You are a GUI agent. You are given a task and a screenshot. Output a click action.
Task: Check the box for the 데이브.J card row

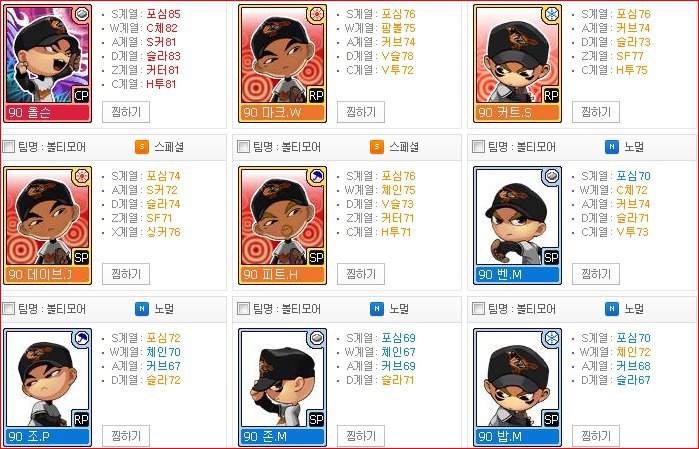pyautogui.click(x=8, y=147)
